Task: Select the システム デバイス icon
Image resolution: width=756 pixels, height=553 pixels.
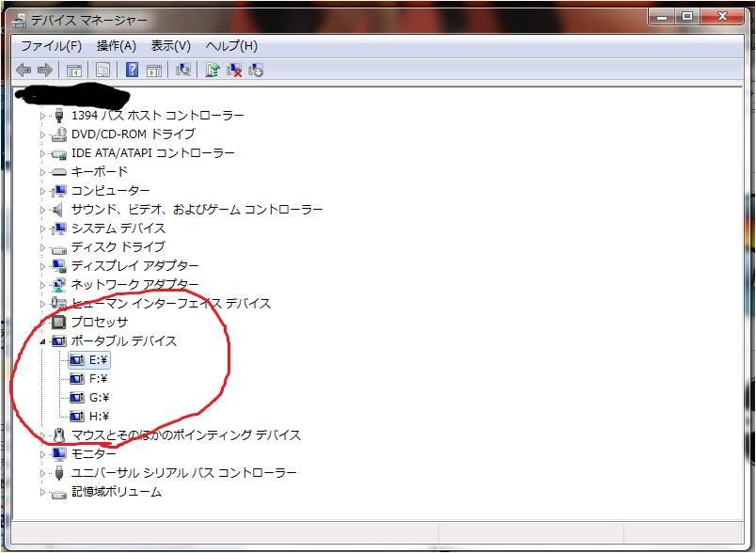Action: point(59,229)
